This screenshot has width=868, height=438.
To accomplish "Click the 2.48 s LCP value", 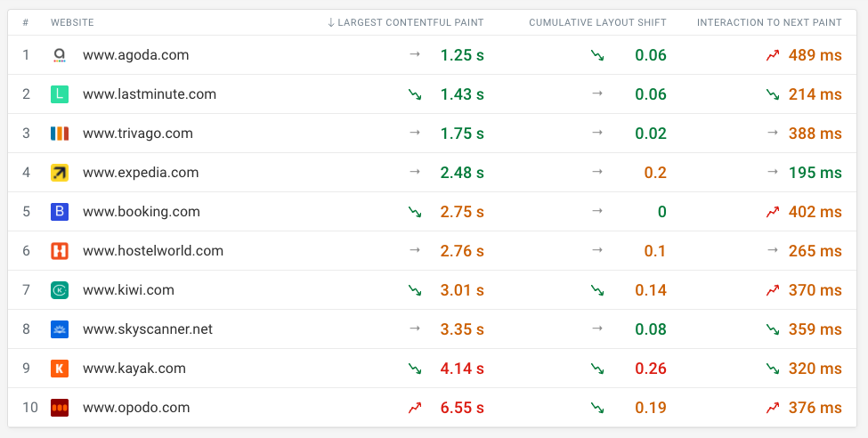I will pos(462,173).
